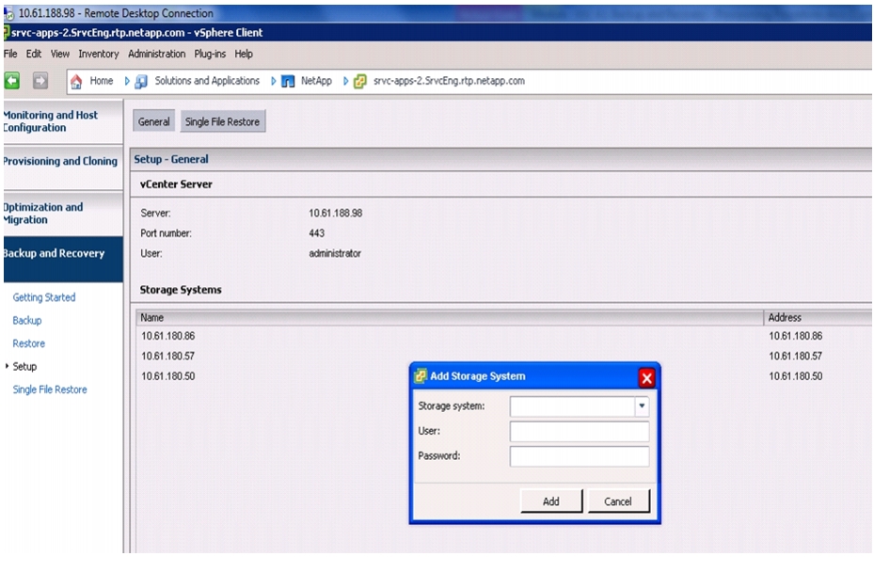
Task: Focus the User input field
Action: tap(580, 432)
